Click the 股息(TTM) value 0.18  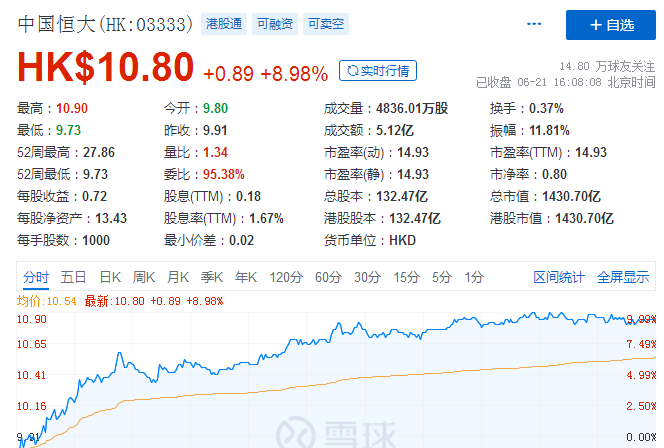point(249,196)
